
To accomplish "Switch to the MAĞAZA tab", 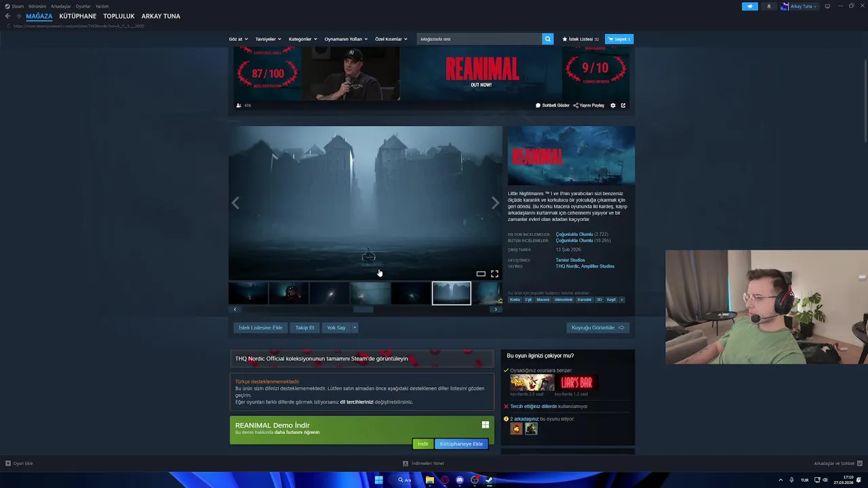I will 39,16.
